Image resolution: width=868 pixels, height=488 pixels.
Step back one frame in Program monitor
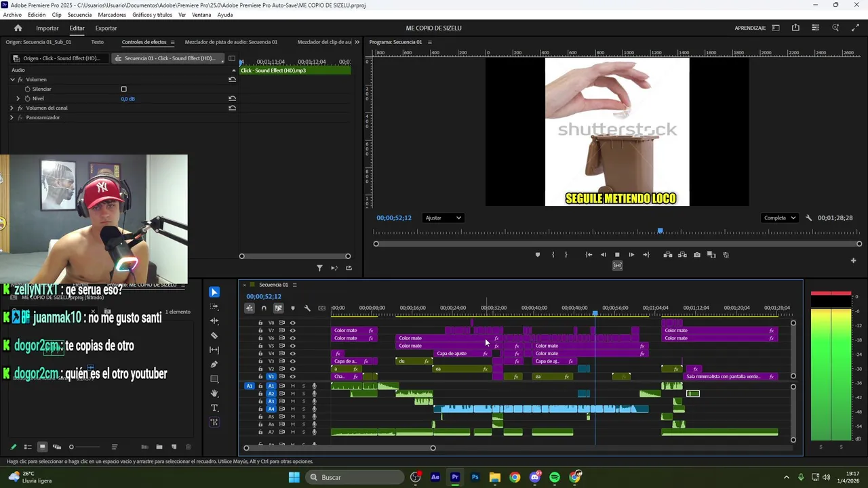pyautogui.click(x=603, y=255)
